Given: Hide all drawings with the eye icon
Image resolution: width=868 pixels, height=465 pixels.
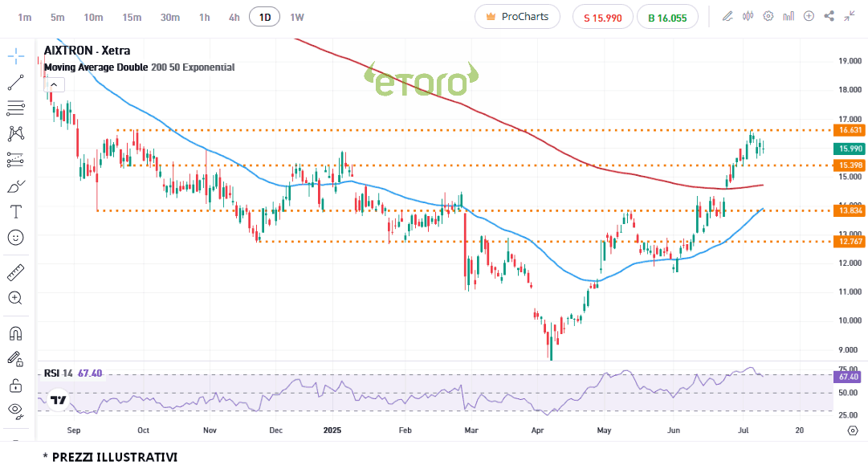Looking at the screenshot, I should [15, 410].
